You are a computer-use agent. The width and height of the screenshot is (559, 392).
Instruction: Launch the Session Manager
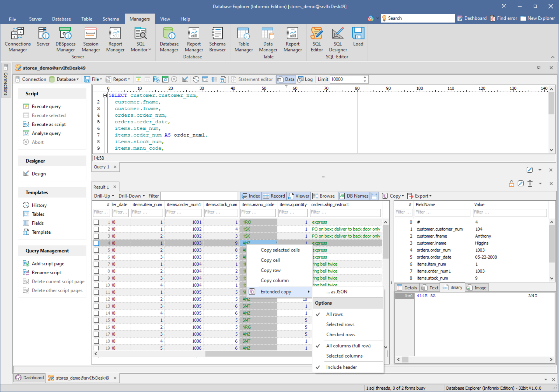click(91, 39)
